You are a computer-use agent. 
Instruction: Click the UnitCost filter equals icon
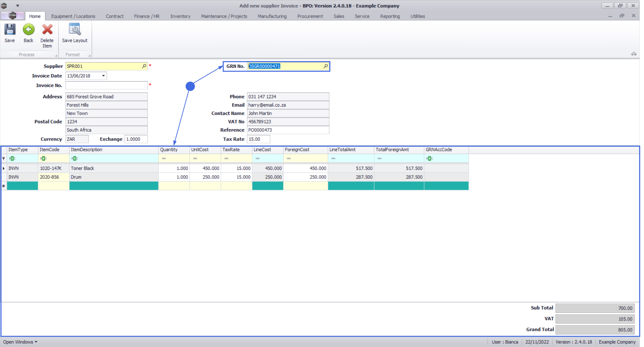195,159
